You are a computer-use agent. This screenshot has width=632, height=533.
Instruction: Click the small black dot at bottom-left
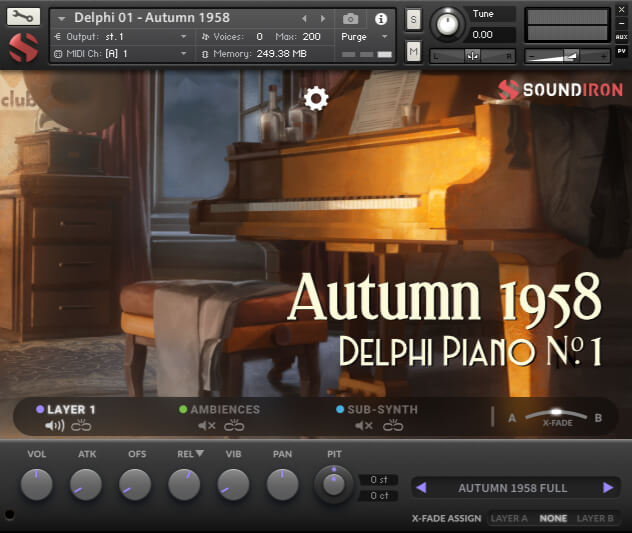(9, 514)
